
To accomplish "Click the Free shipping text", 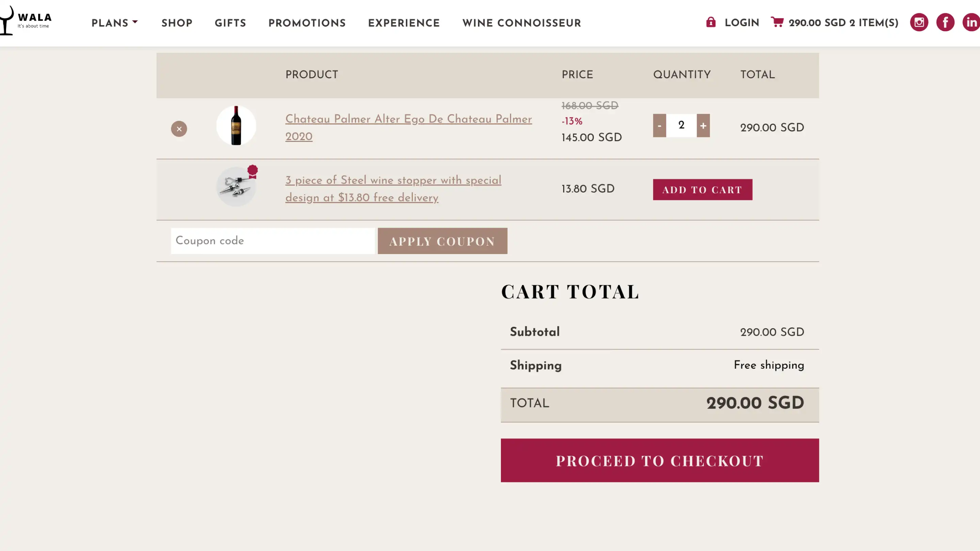I will (x=768, y=365).
